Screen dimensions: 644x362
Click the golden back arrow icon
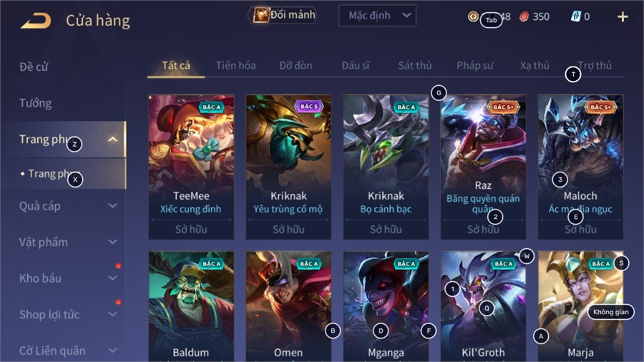[x=36, y=21]
